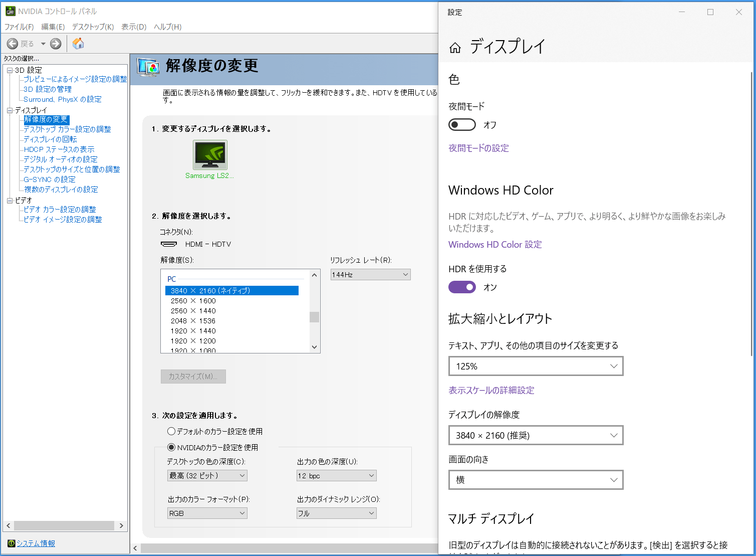Select 1920 × 1440 resolution
The height and width of the screenshot is (556, 756).
coord(193,331)
